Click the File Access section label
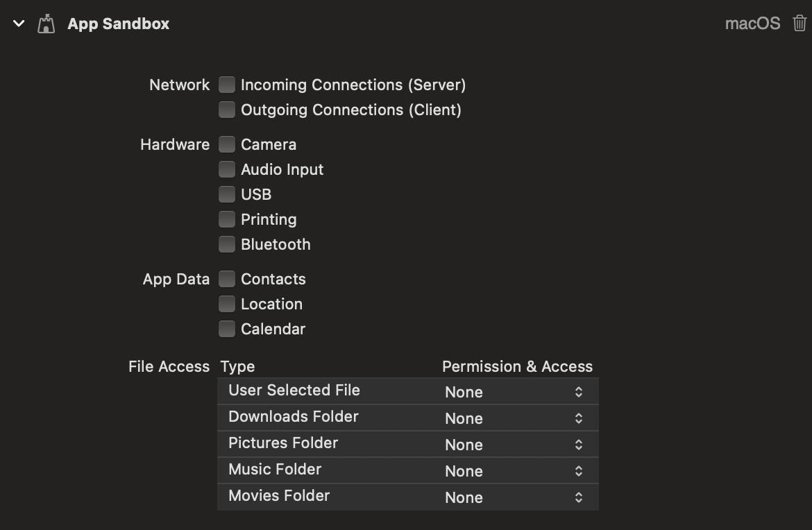 point(169,366)
